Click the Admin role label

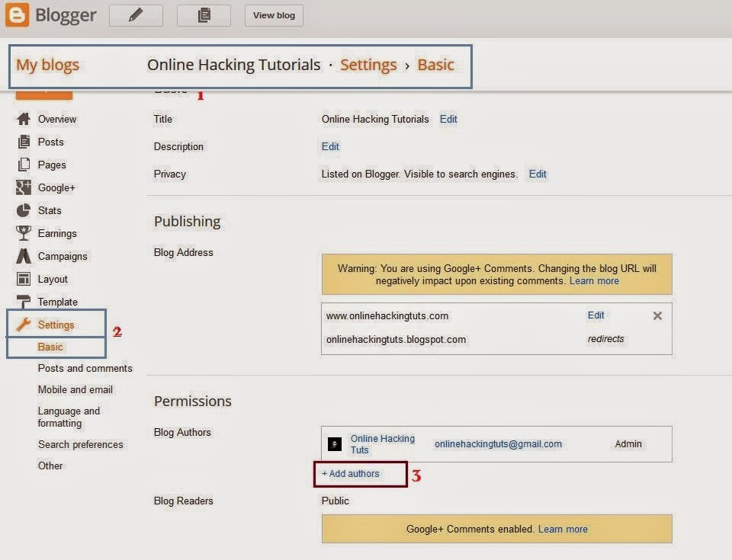point(628,444)
